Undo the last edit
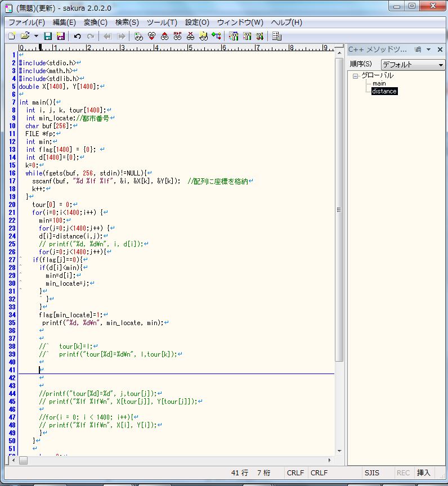The height and width of the screenshot is (486, 448). [77, 36]
